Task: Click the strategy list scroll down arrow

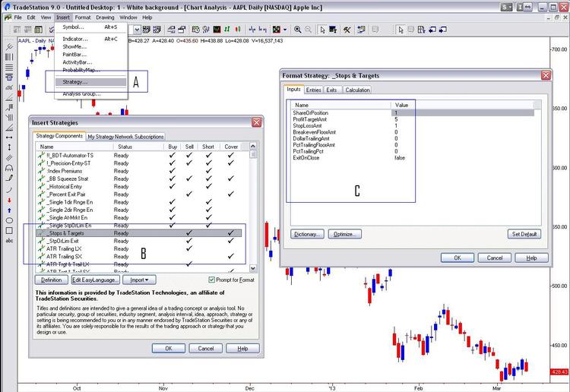Action: [253, 268]
